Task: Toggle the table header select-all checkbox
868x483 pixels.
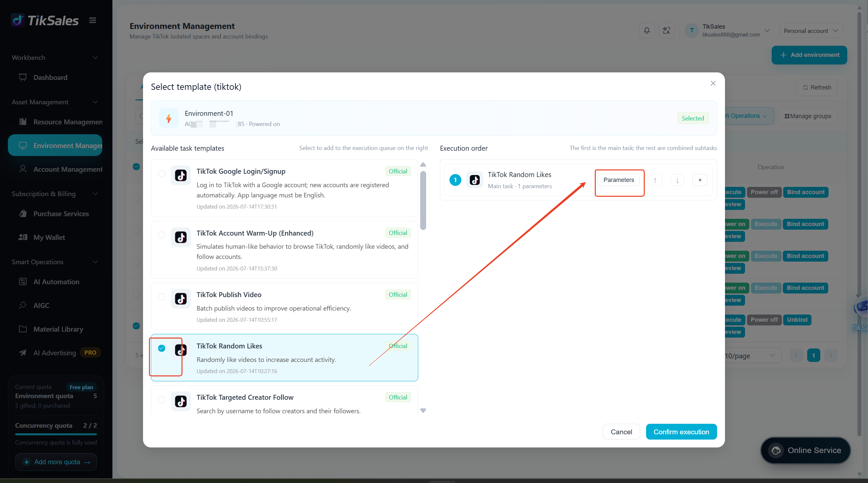Action: click(x=136, y=166)
